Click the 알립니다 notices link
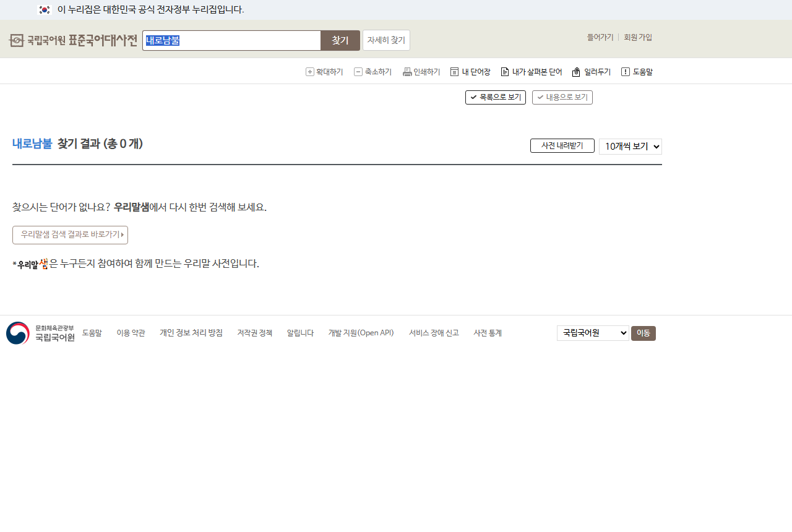 301,333
